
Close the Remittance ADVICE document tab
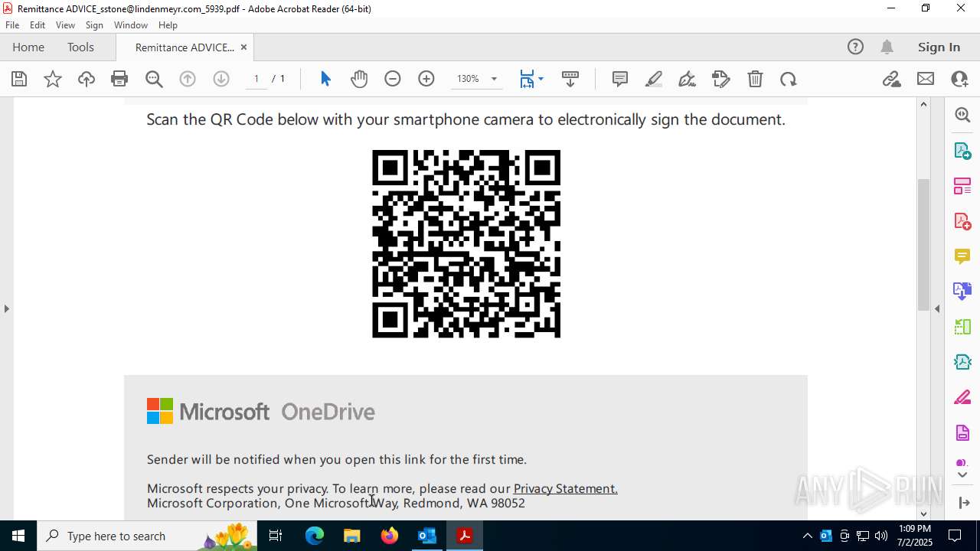tap(243, 47)
